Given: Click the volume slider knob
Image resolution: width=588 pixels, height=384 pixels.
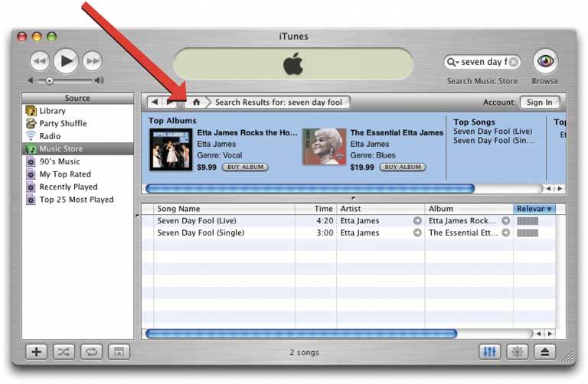Looking at the screenshot, I should 49,80.
